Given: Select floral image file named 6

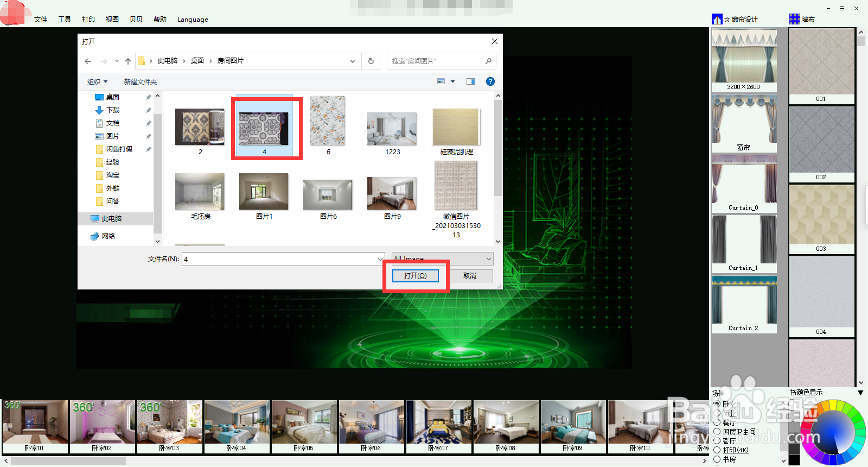Looking at the screenshot, I should [x=328, y=126].
